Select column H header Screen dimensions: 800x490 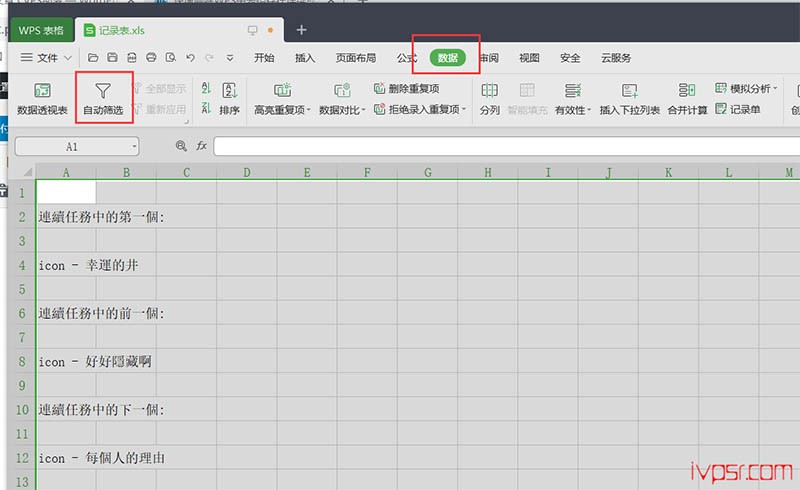(488, 173)
